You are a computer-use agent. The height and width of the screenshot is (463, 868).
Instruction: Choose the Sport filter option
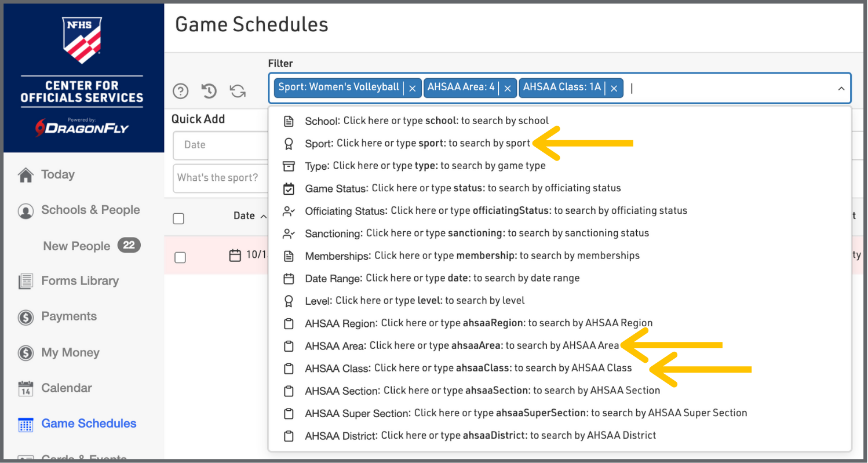click(x=417, y=143)
